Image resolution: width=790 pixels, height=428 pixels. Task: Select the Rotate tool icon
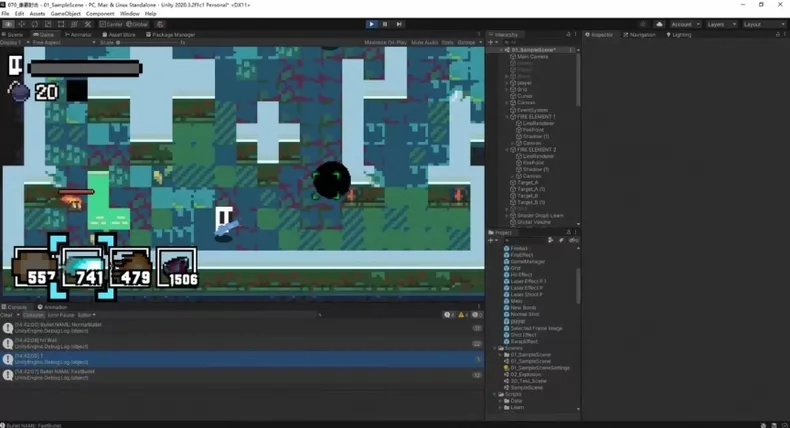click(x=35, y=24)
